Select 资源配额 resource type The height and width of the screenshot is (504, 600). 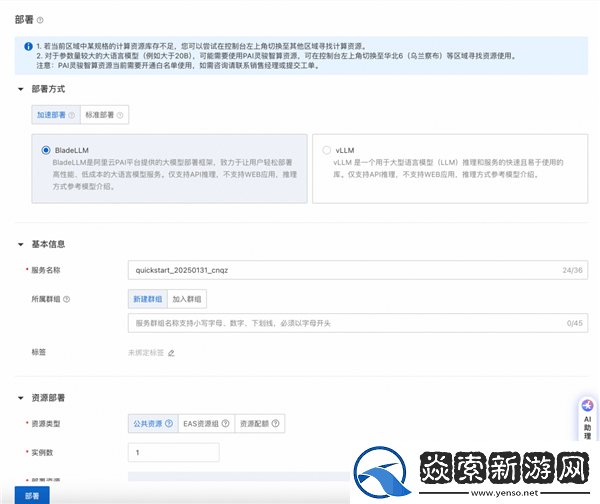(x=259, y=424)
